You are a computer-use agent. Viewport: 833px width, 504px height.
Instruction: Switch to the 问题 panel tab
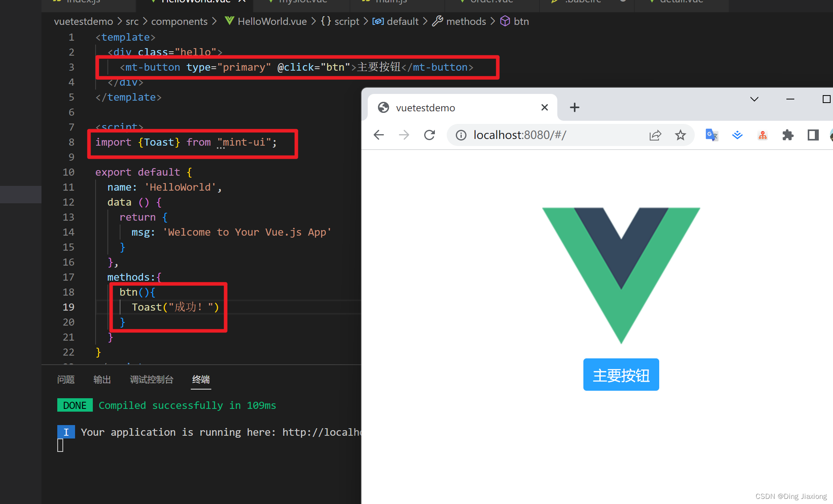(66, 379)
